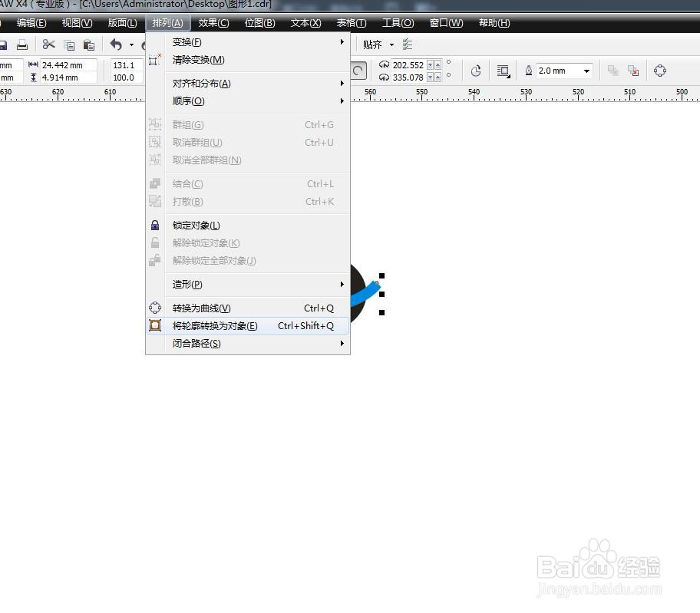Click the convert outline to object menu icon
The image size is (700, 613).
(x=154, y=325)
